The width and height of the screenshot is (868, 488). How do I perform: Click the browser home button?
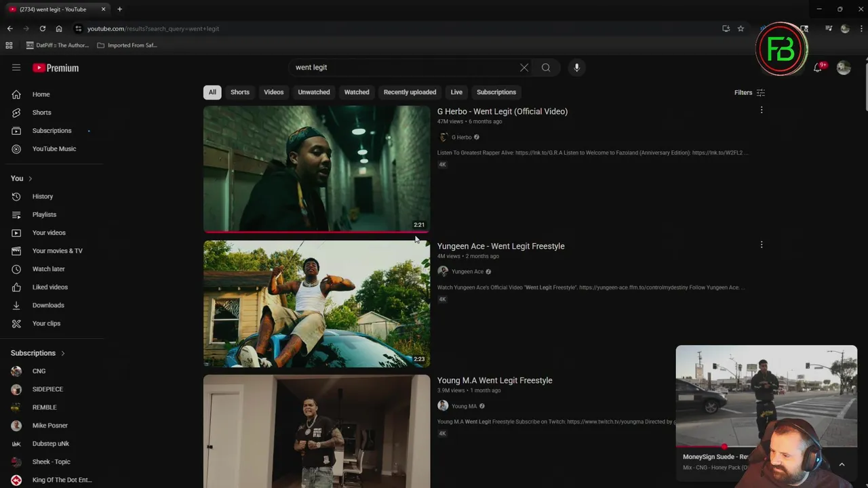click(59, 28)
